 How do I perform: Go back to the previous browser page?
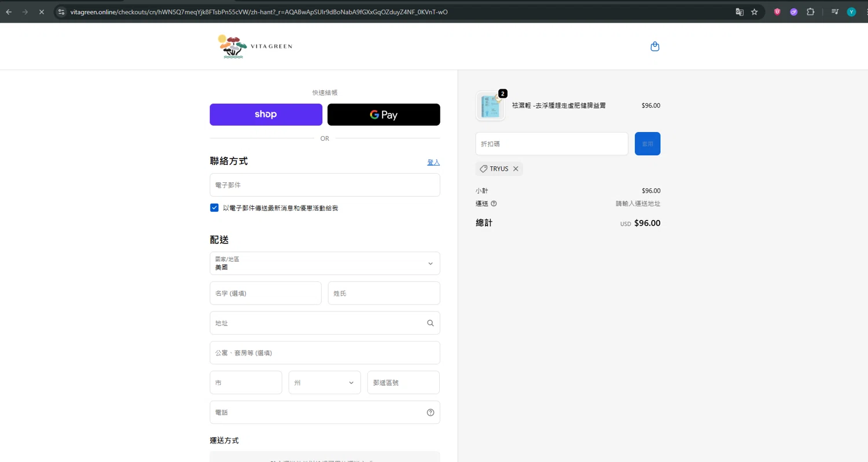pyautogui.click(x=9, y=12)
